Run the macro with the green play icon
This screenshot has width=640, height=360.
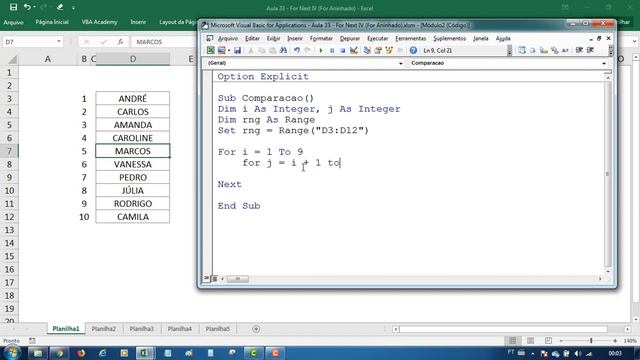[321, 50]
